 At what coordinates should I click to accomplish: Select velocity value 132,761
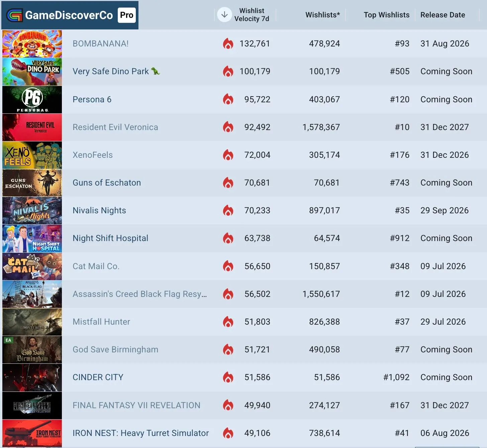click(x=255, y=43)
